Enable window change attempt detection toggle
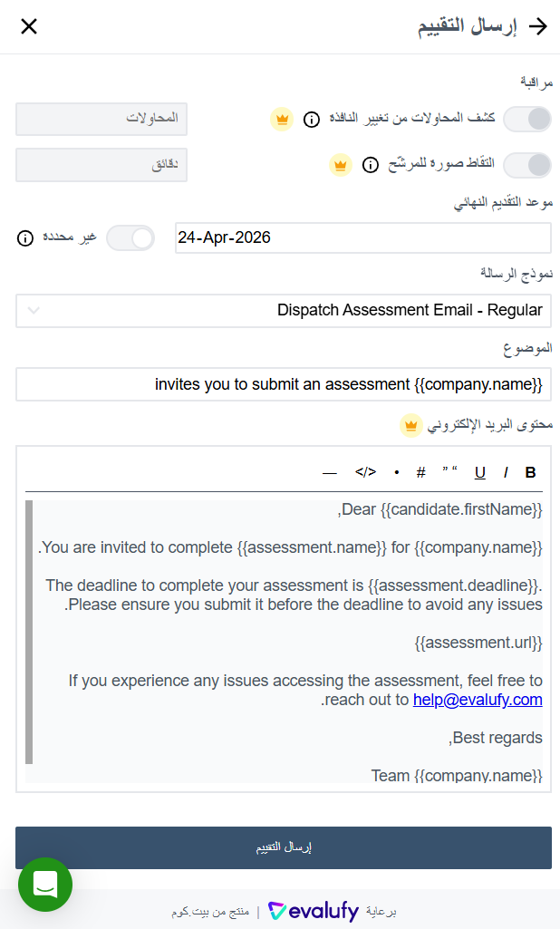 [x=527, y=119]
